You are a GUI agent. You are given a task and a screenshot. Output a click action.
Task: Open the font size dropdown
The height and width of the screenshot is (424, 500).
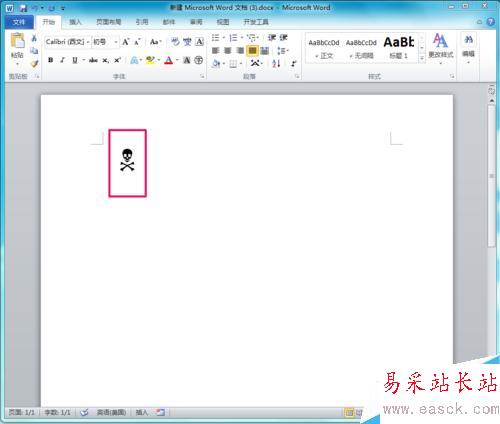(x=116, y=42)
